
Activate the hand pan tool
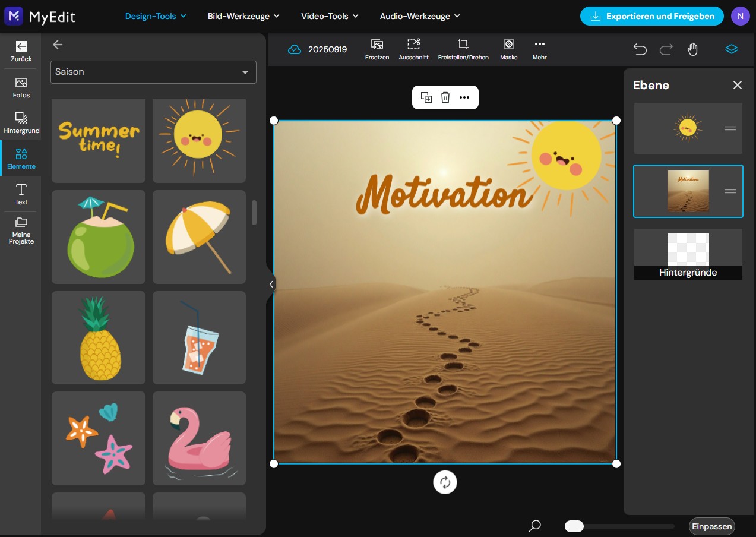[692, 49]
